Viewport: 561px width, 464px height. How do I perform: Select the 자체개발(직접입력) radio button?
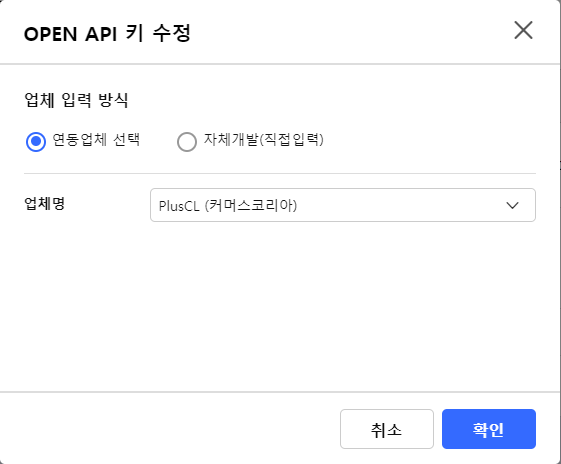tap(187, 142)
